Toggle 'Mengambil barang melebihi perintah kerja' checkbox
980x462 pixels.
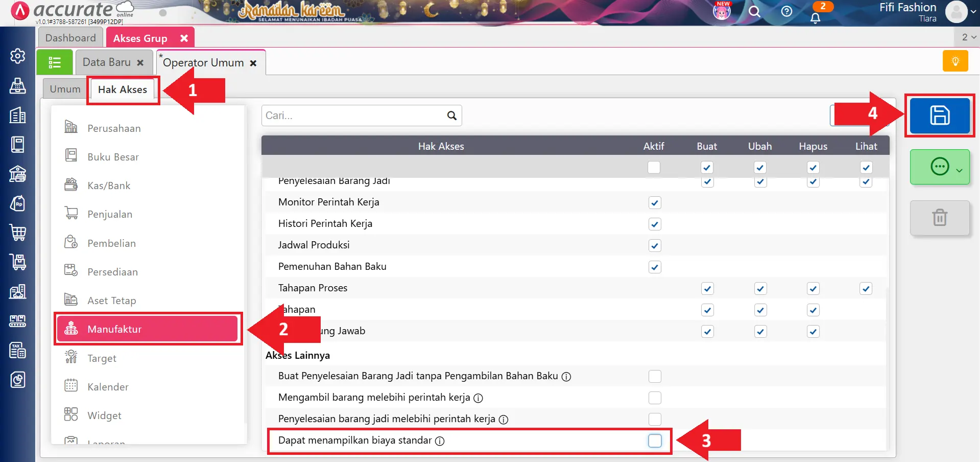(654, 398)
